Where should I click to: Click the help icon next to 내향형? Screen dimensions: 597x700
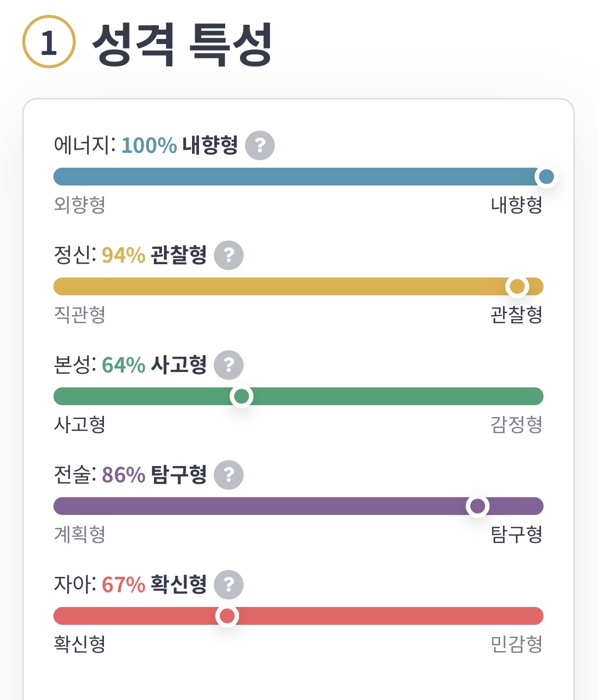pyautogui.click(x=260, y=145)
